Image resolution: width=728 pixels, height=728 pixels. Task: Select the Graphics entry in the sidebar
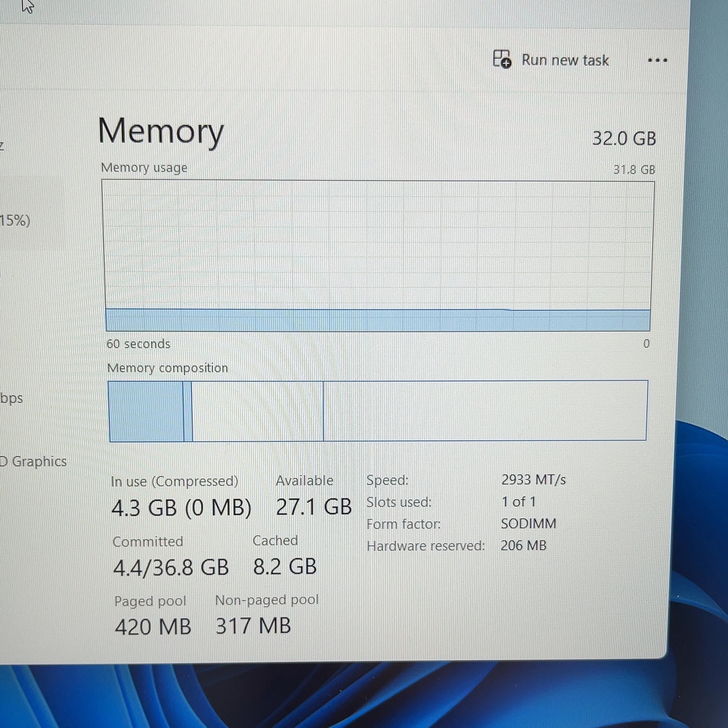[33, 461]
